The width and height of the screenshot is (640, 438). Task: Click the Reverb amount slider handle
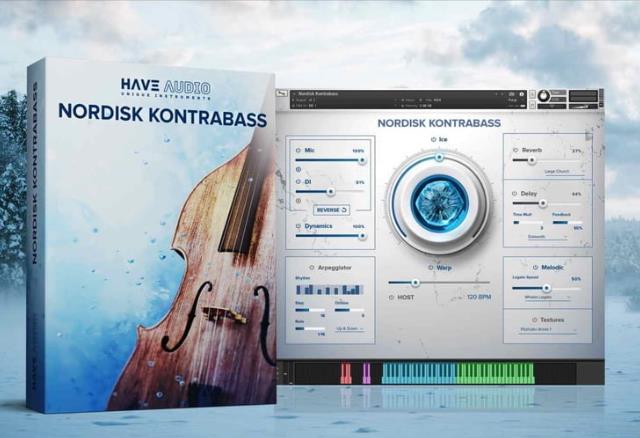coord(531,160)
